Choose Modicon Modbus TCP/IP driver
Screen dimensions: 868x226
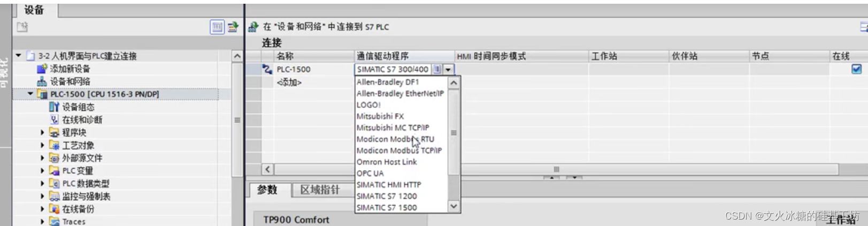coord(401,150)
